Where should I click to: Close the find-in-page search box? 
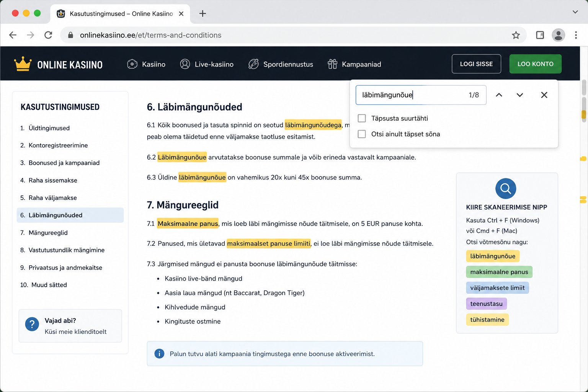[544, 95]
